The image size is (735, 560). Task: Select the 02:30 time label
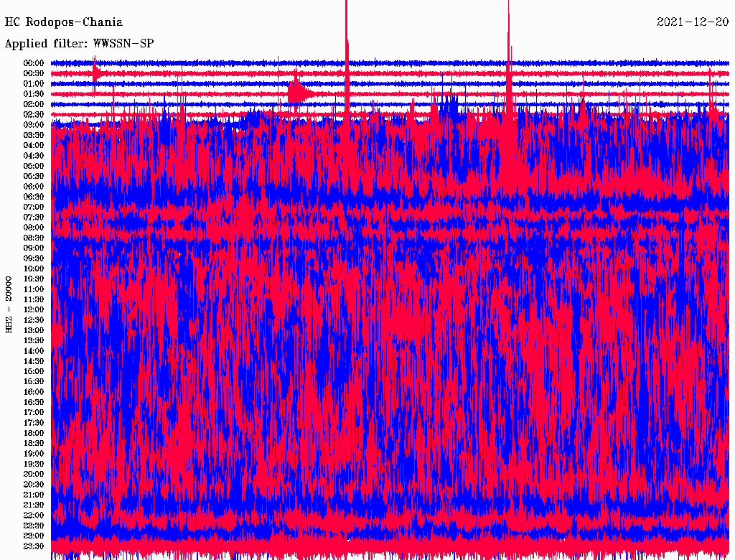(34, 115)
